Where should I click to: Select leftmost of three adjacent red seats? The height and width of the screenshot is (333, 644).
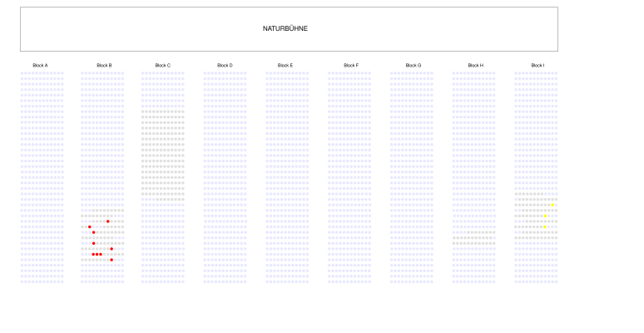[93, 254]
